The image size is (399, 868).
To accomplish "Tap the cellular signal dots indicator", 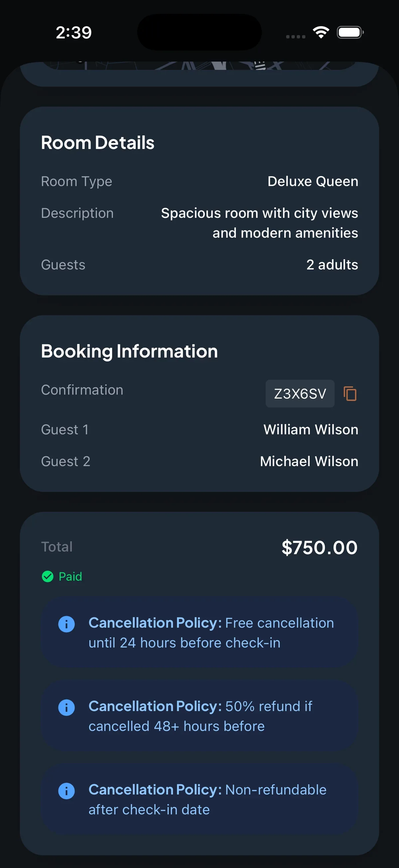I will [295, 36].
